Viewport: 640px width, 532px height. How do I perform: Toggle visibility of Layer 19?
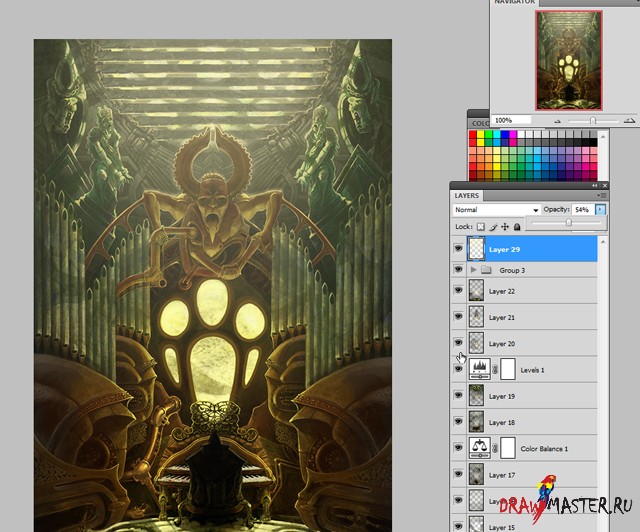[x=459, y=395]
